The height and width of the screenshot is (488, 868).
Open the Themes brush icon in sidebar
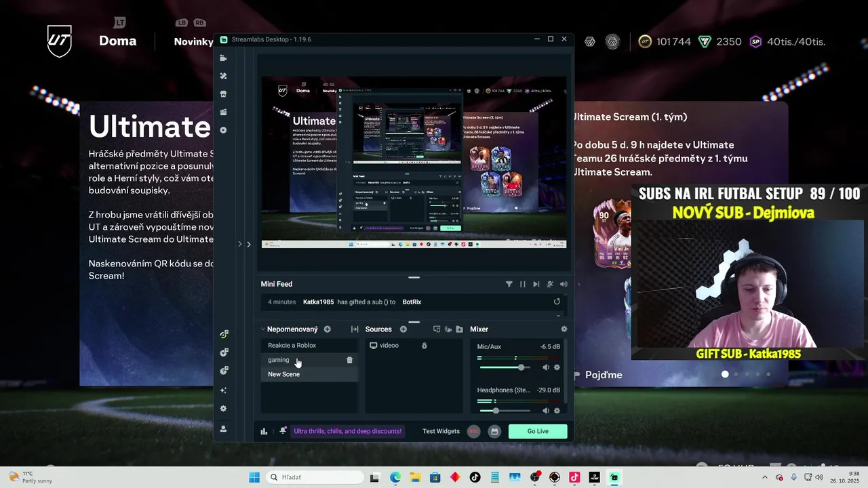click(223, 76)
